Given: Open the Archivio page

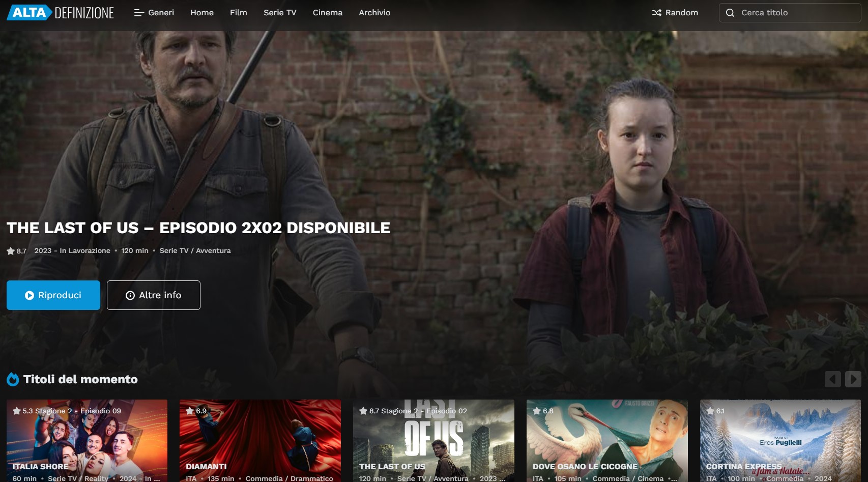Looking at the screenshot, I should point(374,13).
